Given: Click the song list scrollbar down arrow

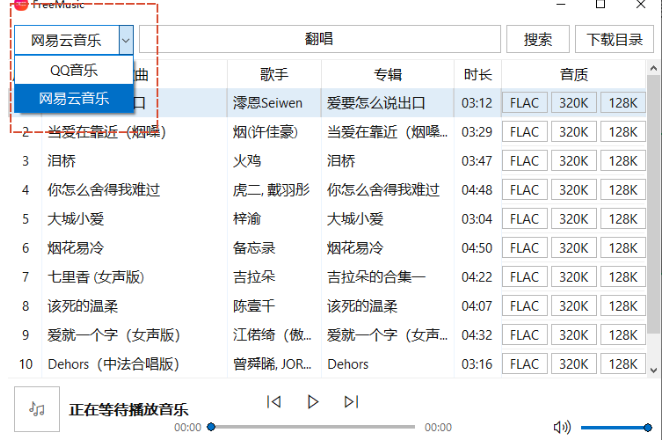Looking at the screenshot, I should point(654,370).
